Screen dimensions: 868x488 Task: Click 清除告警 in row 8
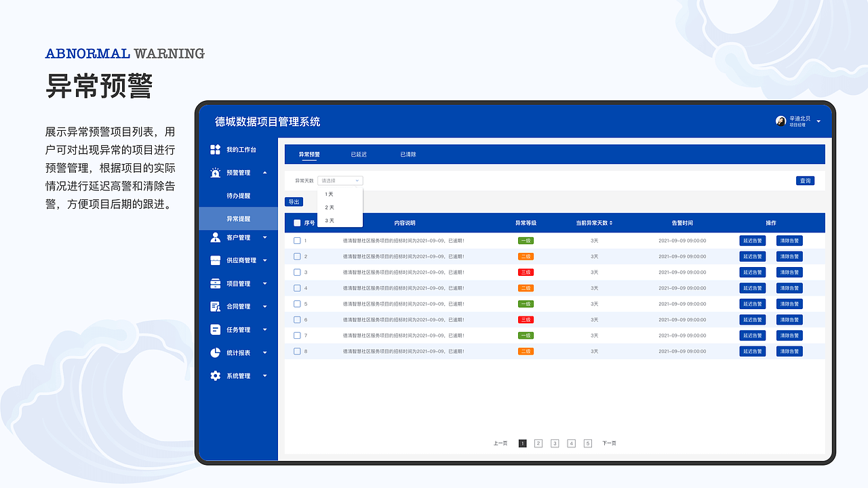tap(789, 351)
